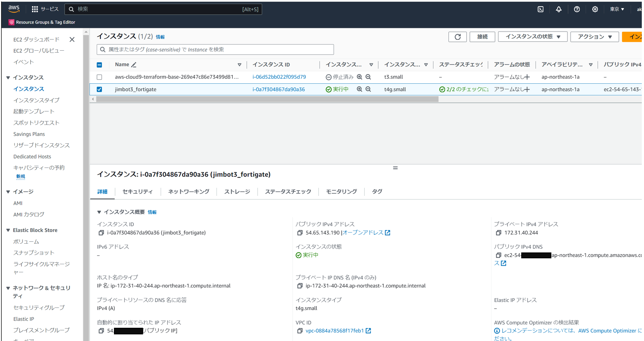Click the Resource Groups & Tag Editor icon
644x341 pixels.
click(11, 22)
